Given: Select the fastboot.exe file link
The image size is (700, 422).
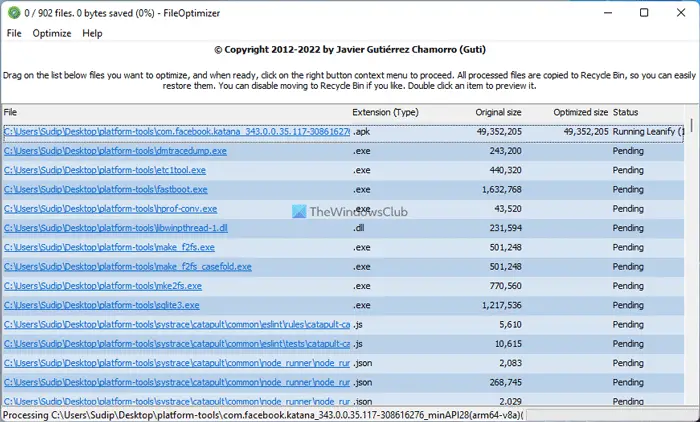Looking at the screenshot, I should tap(106, 189).
